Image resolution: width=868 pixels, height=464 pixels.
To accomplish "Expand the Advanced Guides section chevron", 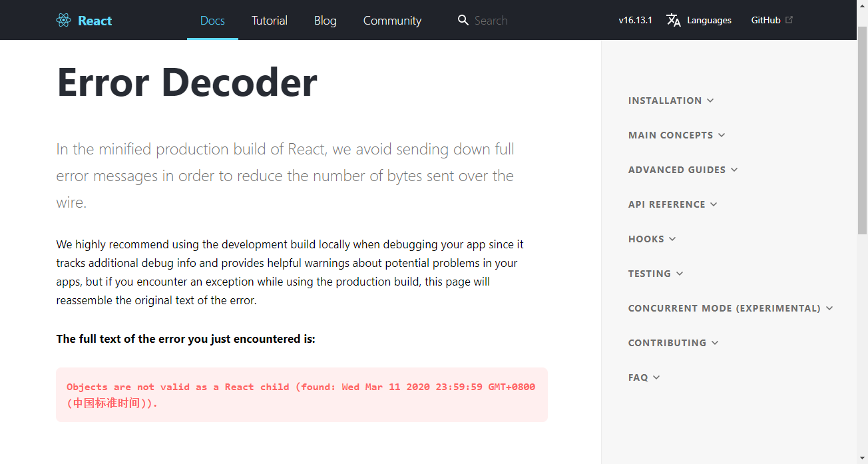I will click(x=734, y=170).
